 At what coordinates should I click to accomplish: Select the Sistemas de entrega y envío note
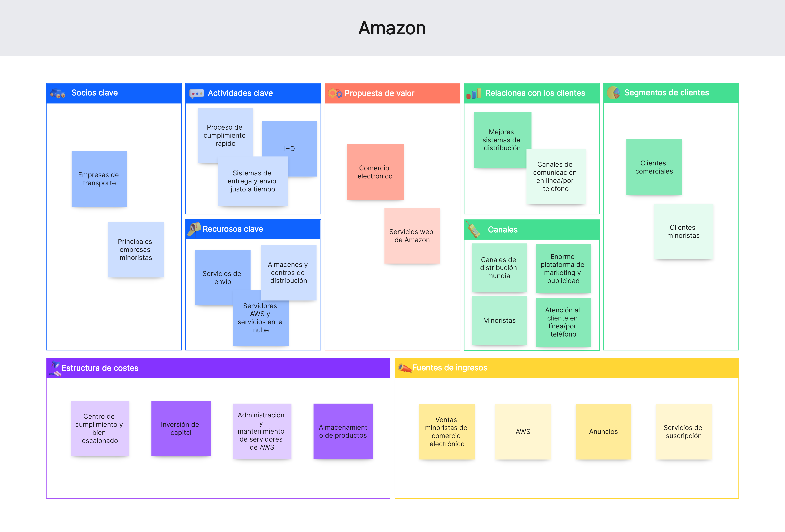pyautogui.click(x=253, y=181)
